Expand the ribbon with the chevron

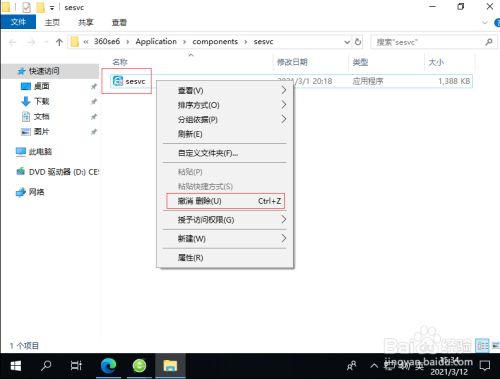pyautogui.click(x=485, y=22)
